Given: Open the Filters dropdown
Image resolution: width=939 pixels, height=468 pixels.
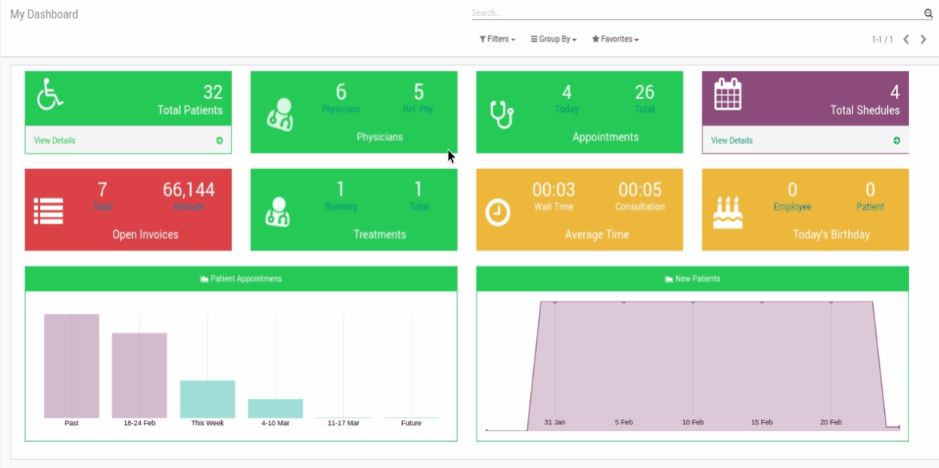Looking at the screenshot, I should pos(497,39).
